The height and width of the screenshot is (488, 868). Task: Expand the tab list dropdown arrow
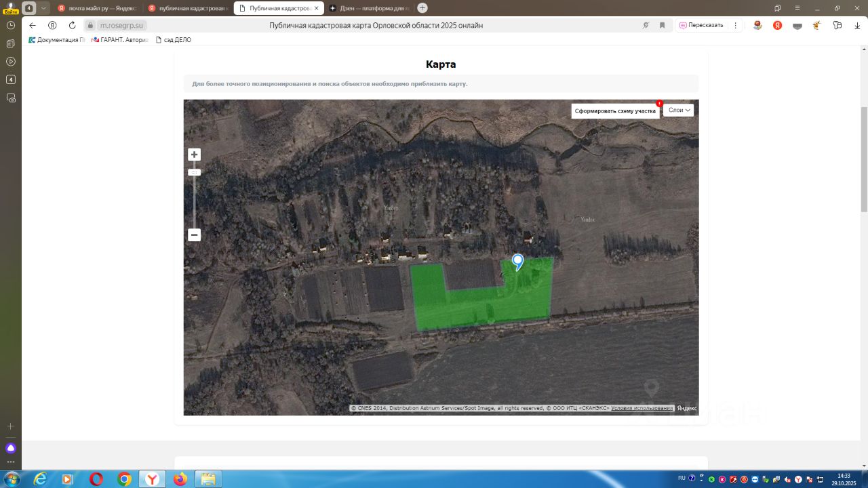pyautogui.click(x=44, y=8)
